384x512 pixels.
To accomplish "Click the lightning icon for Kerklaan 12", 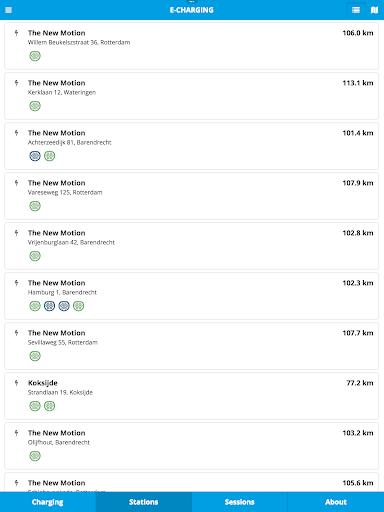I will coord(16,83).
